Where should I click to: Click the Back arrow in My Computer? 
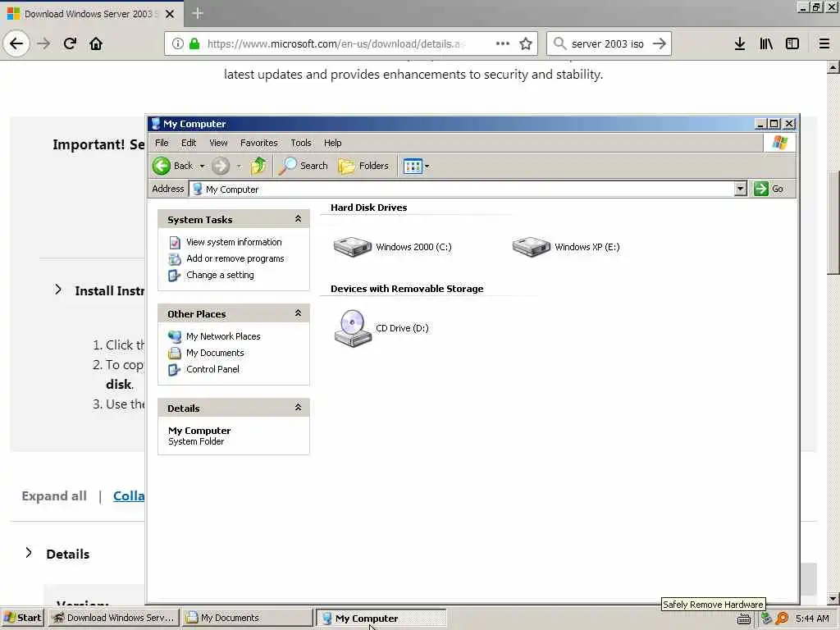coord(162,166)
